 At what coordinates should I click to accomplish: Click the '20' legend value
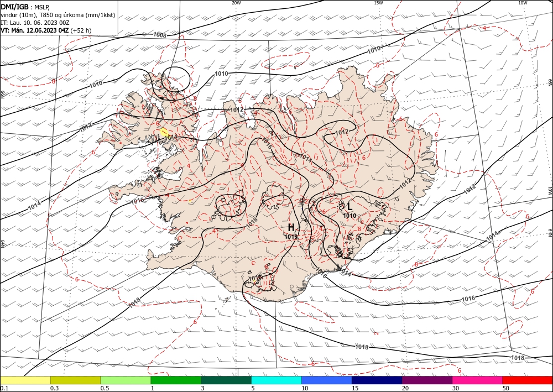[x=405, y=389]
